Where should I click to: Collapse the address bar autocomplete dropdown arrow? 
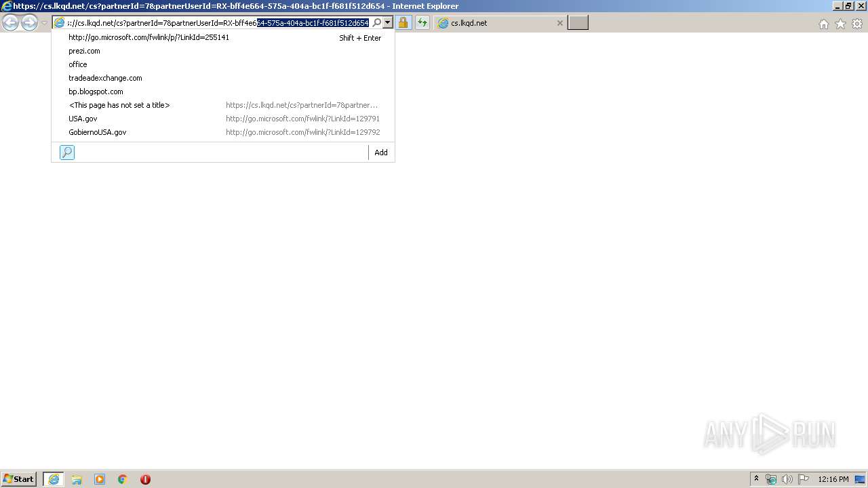pyautogui.click(x=388, y=23)
